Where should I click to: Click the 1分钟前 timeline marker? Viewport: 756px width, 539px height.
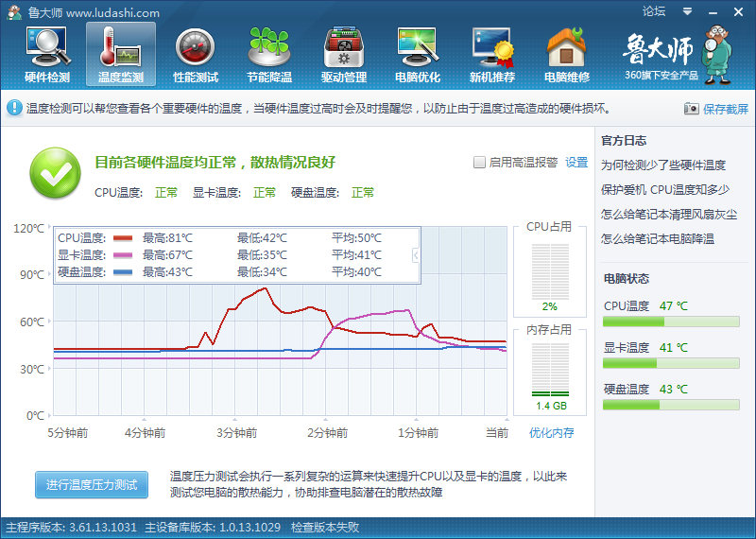418,432
